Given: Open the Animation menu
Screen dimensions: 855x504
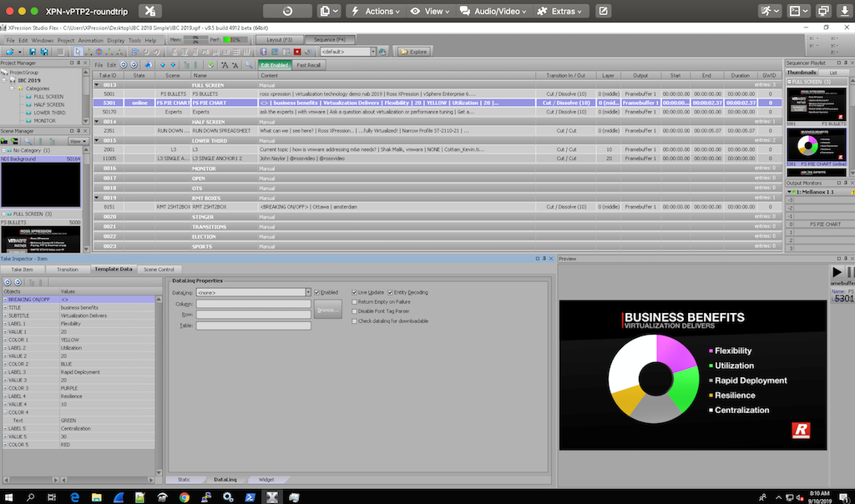Looking at the screenshot, I should pyautogui.click(x=90, y=40).
